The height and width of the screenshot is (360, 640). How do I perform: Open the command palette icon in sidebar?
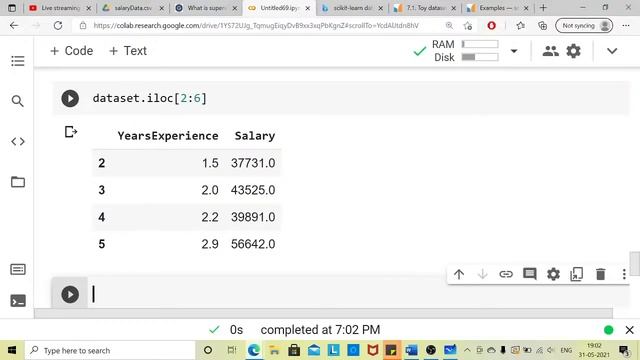coord(18,269)
